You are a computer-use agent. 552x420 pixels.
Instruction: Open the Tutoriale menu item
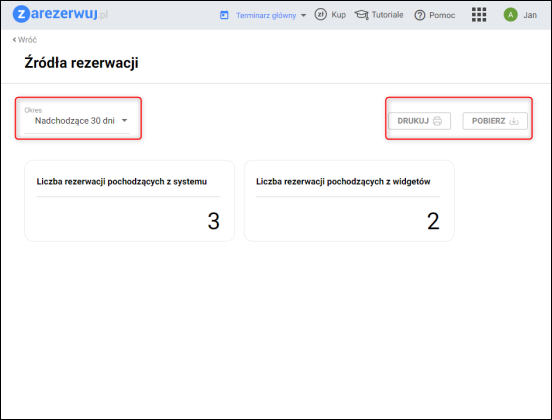tap(388, 15)
